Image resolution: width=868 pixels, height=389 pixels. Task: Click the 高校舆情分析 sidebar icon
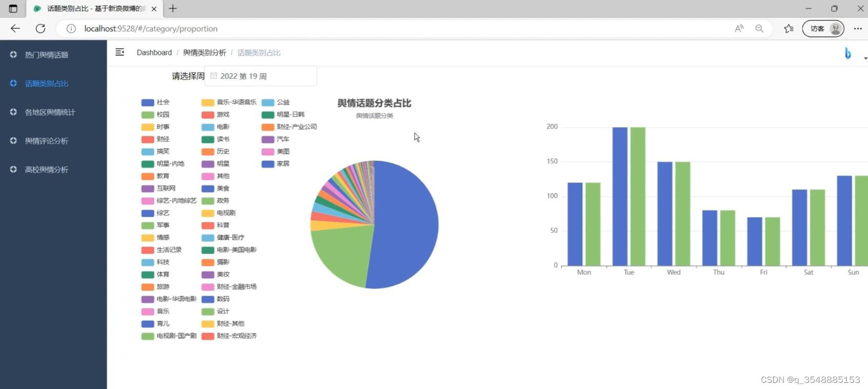pyautogui.click(x=13, y=169)
